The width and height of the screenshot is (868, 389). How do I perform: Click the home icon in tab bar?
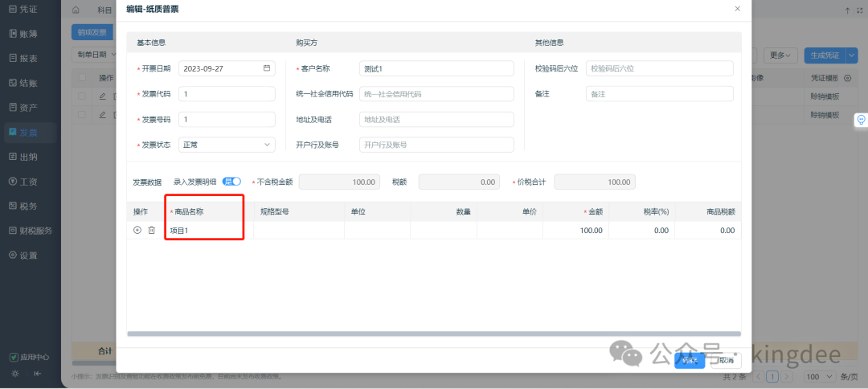(x=76, y=10)
